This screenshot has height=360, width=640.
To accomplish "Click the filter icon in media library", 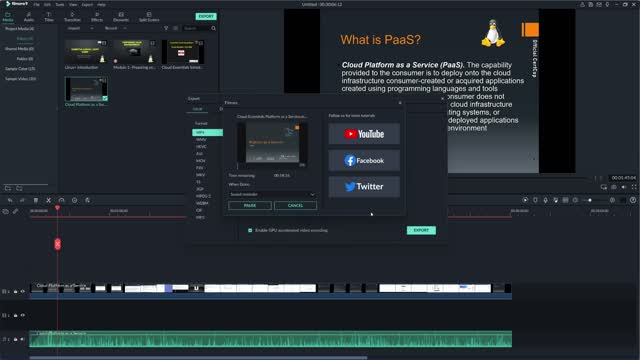I will pyautogui.click(x=166, y=28).
